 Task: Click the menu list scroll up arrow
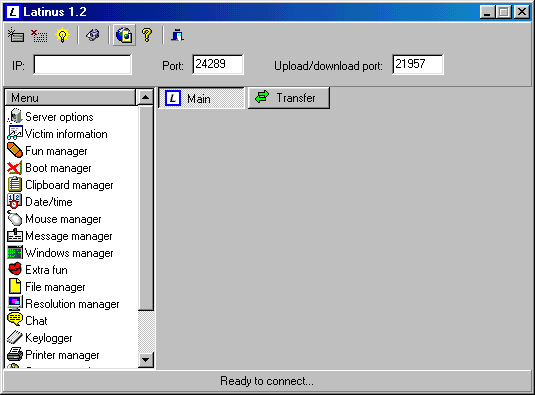[x=146, y=98]
